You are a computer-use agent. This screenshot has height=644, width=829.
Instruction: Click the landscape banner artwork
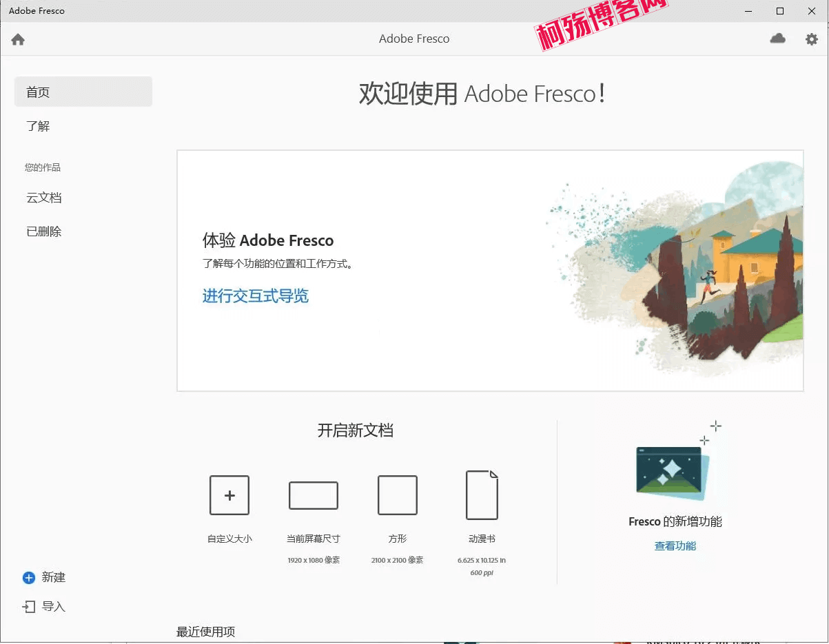675,271
